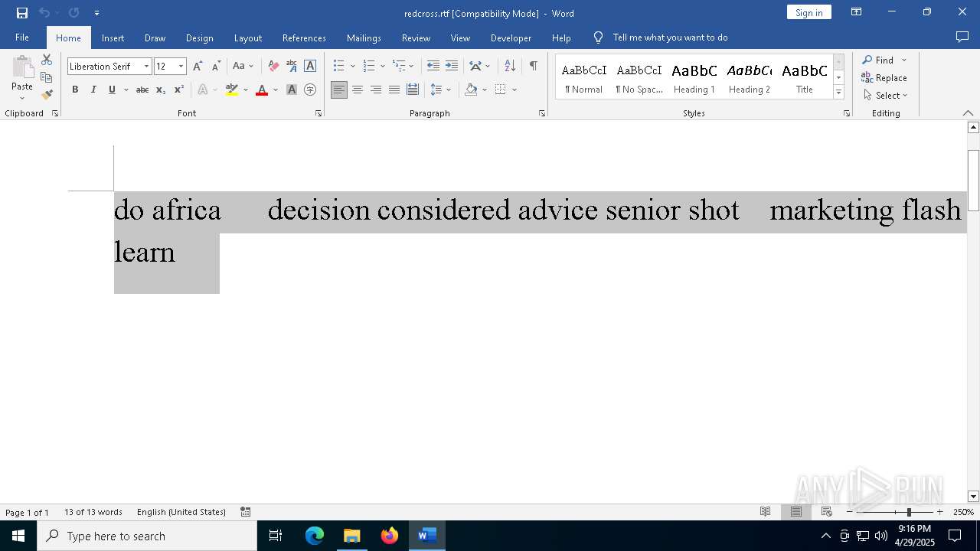Apply the Heading 1 style
980x551 pixels.
694,77
